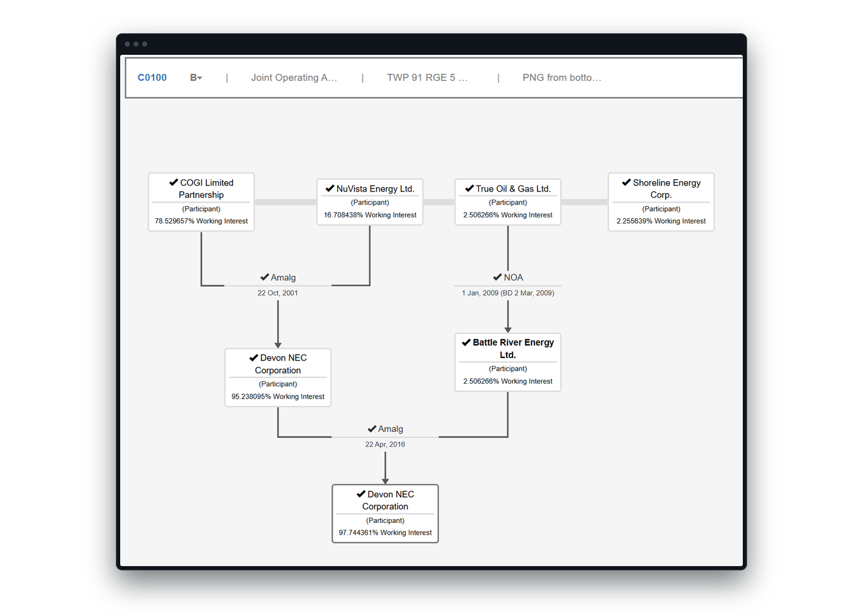Select the TWP 91 RGE 5 … text

[427, 78]
